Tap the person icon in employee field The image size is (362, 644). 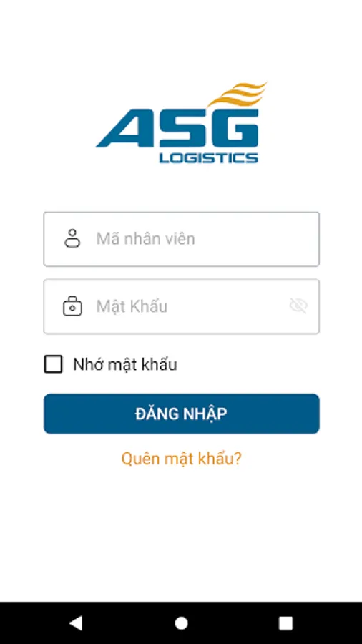pyautogui.click(x=72, y=238)
